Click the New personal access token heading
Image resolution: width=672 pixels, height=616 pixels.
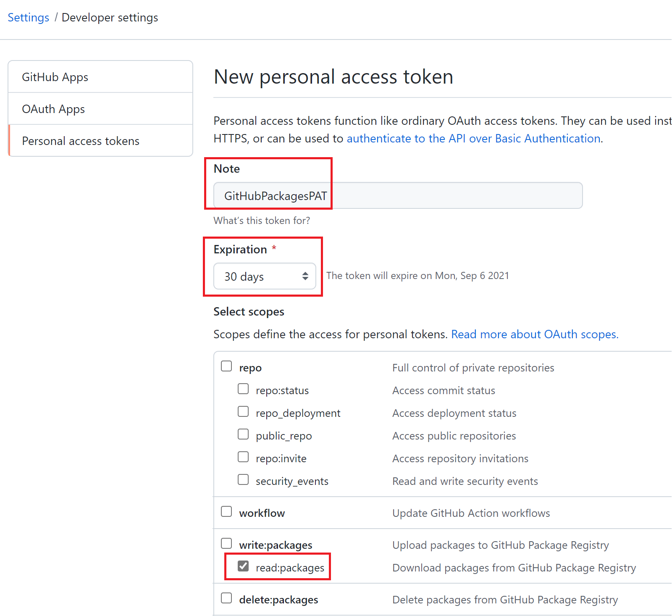point(333,77)
